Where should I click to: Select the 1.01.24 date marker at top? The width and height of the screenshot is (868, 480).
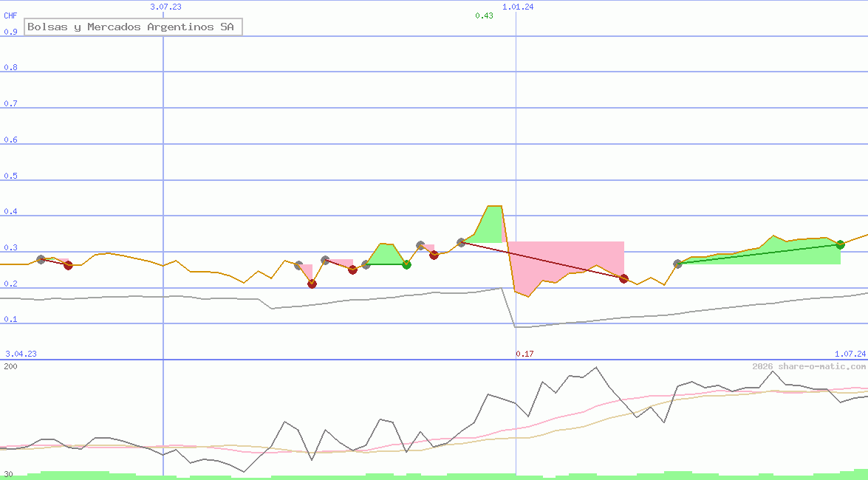(x=518, y=7)
